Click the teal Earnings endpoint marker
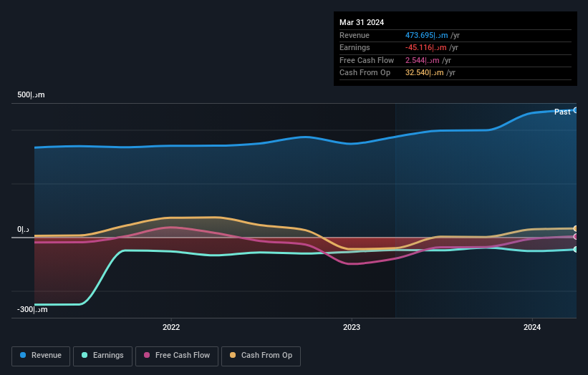The height and width of the screenshot is (375, 588). click(x=576, y=250)
